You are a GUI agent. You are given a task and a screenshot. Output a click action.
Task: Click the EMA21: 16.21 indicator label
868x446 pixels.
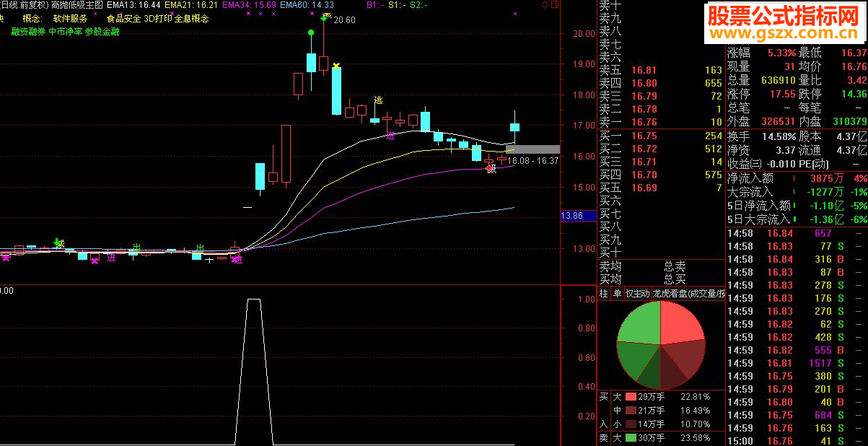[191, 5]
